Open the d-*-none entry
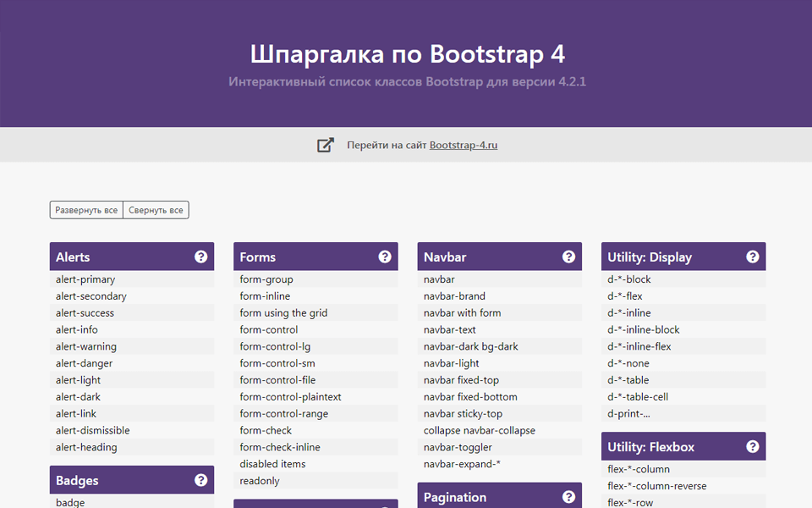This screenshot has width=812, height=508. [683, 363]
